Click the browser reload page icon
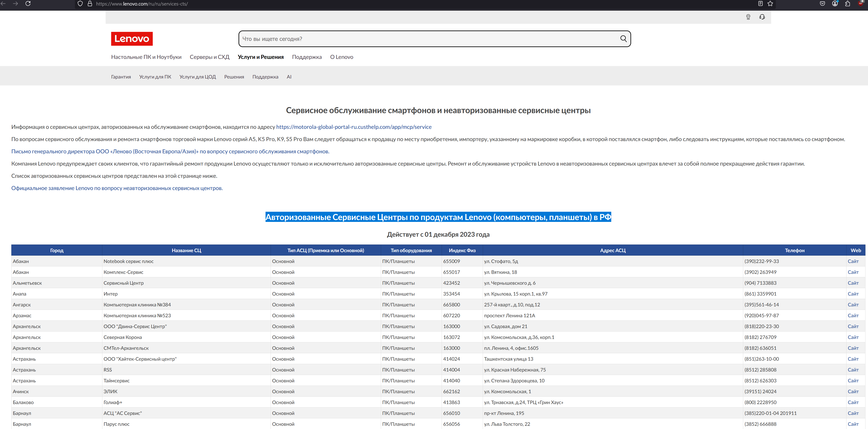 pos(28,4)
